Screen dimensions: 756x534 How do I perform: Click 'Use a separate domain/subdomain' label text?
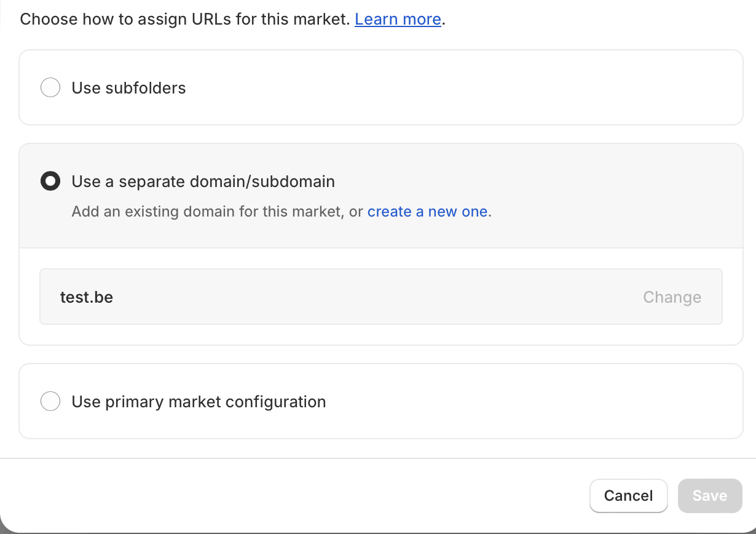point(203,181)
